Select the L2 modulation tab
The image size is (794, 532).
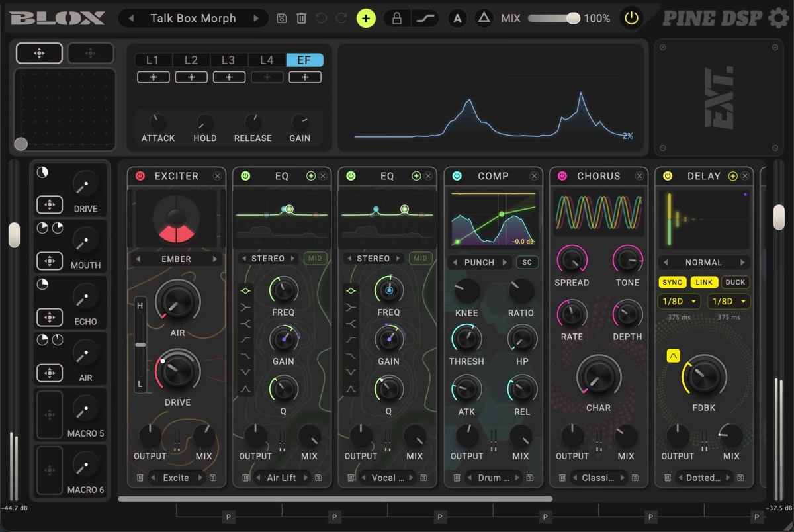191,60
